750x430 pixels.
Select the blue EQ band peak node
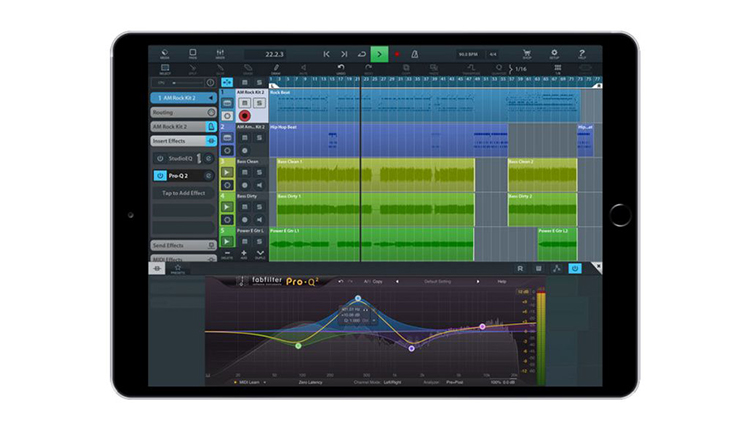click(358, 298)
